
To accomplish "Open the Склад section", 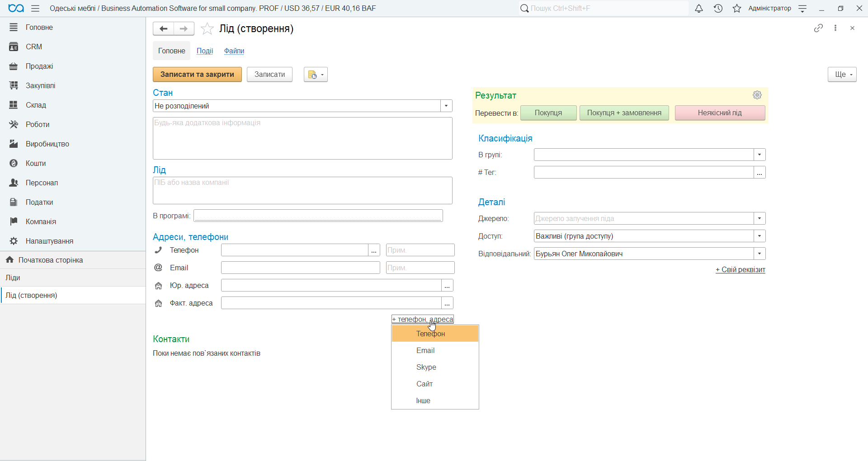I will (x=73, y=105).
